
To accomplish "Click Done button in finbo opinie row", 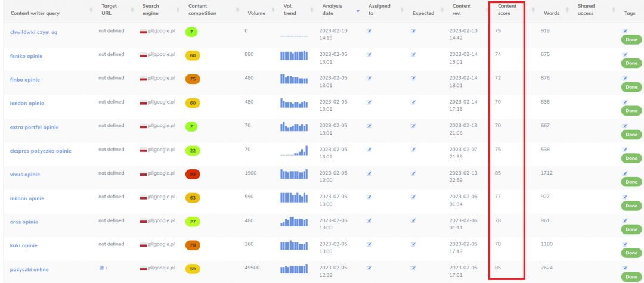I will pos(631,87).
